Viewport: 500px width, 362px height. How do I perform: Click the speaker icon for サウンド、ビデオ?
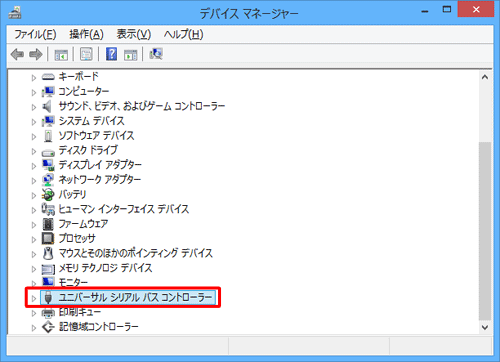[47, 106]
